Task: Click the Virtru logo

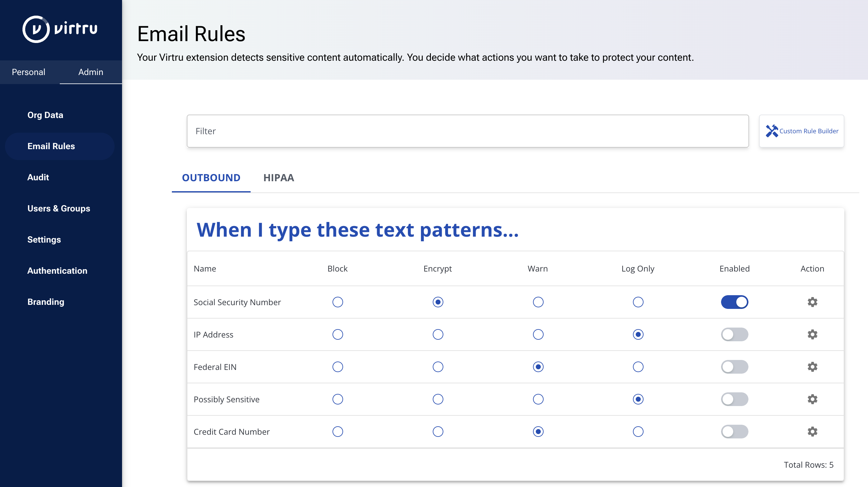Action: click(60, 29)
